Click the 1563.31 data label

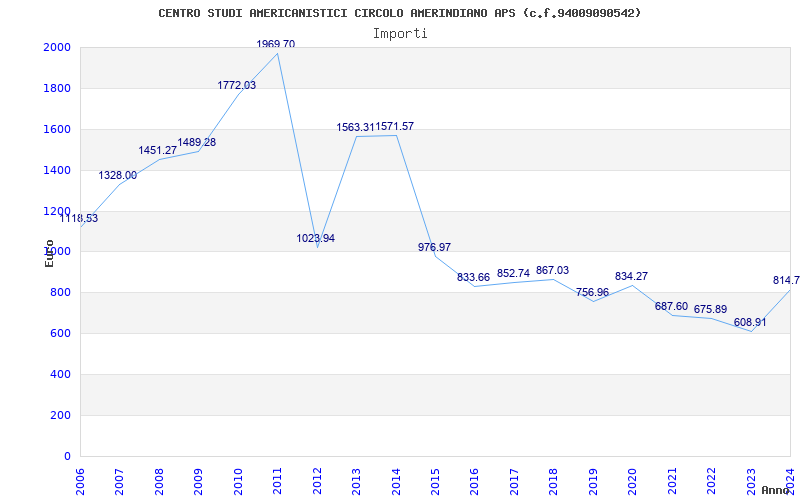[356, 127]
